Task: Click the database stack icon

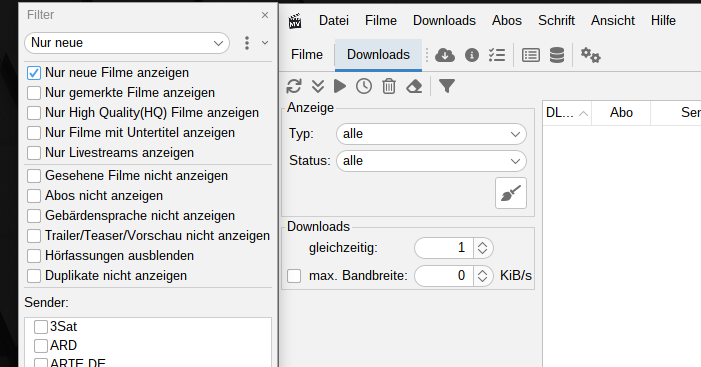Action: pyautogui.click(x=557, y=55)
